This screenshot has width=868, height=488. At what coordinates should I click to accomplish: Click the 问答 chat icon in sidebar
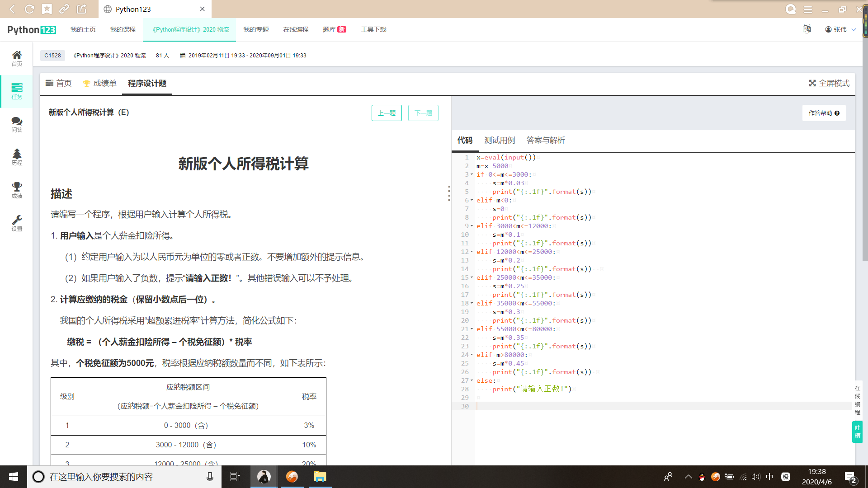click(17, 124)
